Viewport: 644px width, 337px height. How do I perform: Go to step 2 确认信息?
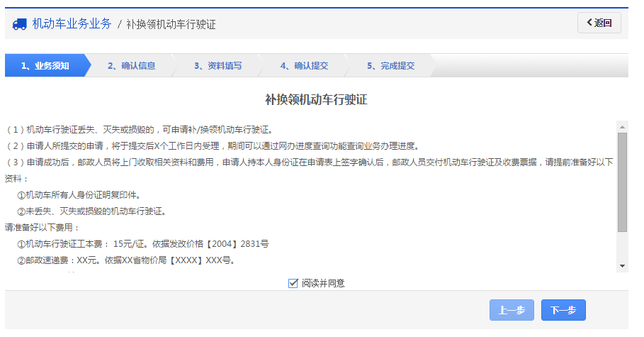coord(131,66)
